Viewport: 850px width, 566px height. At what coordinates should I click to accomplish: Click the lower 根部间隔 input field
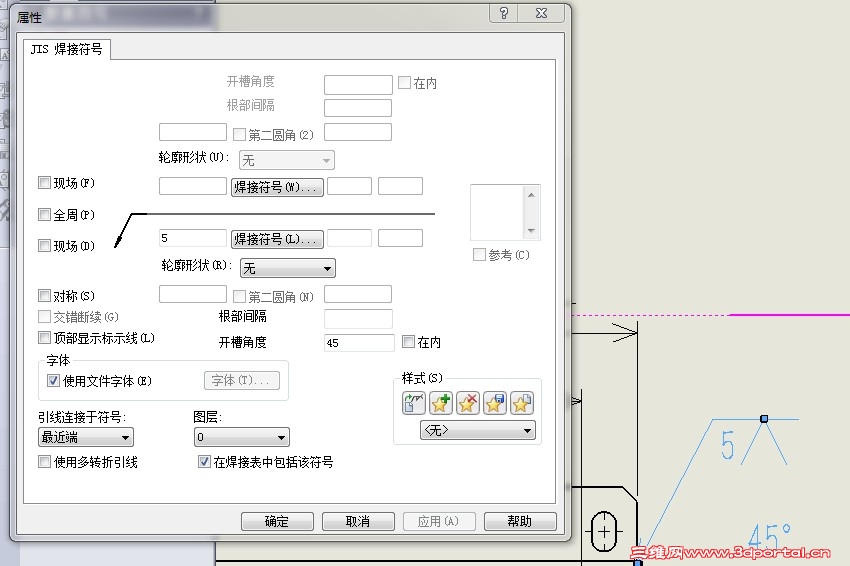[358, 318]
